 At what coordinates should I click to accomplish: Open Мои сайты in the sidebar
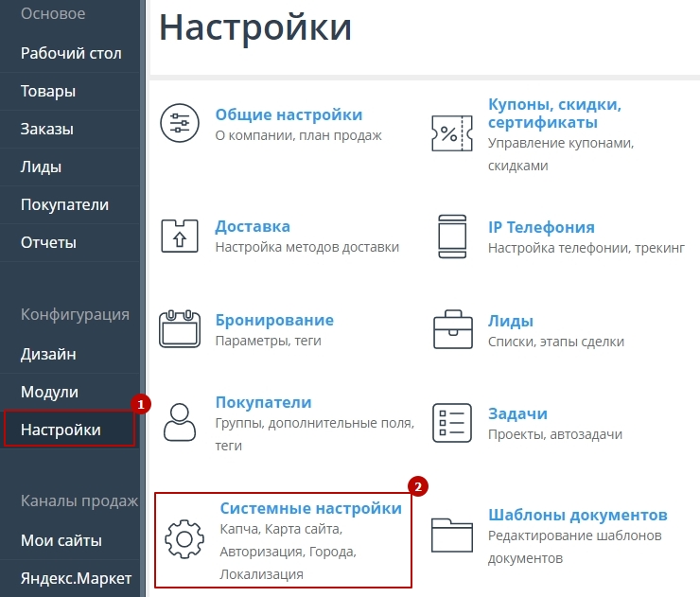click(x=61, y=541)
